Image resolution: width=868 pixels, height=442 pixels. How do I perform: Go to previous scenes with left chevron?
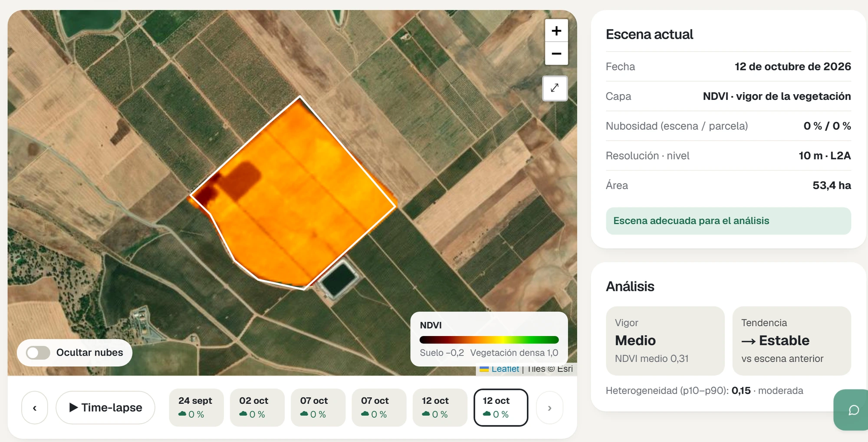point(35,408)
